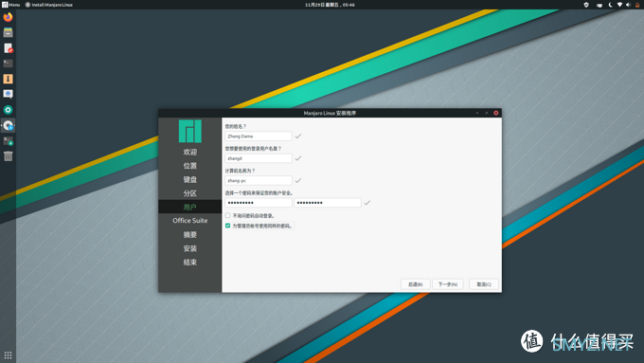Screen dimensions: 644x363
Task: Toggle the night mode moon icon
Action: click(610, 5)
